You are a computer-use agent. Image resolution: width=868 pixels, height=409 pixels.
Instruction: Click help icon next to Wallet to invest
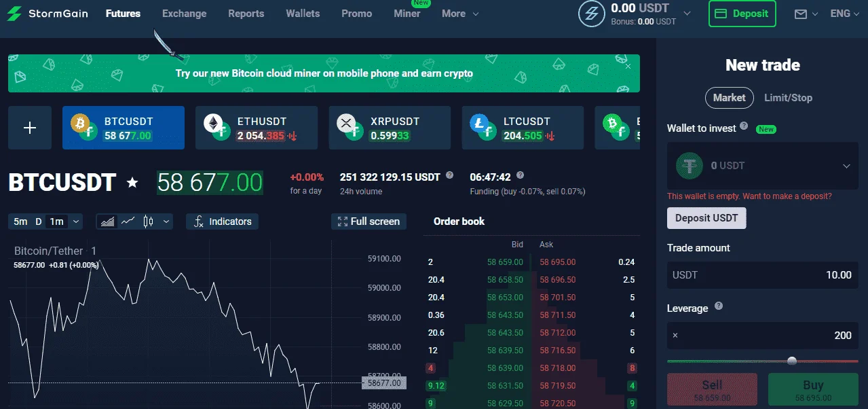(744, 126)
